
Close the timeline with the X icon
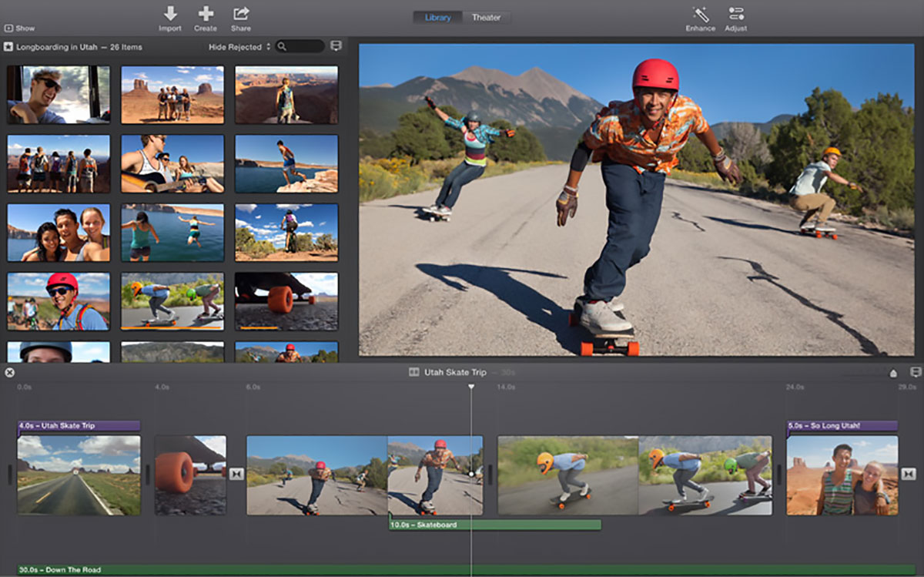coord(9,373)
